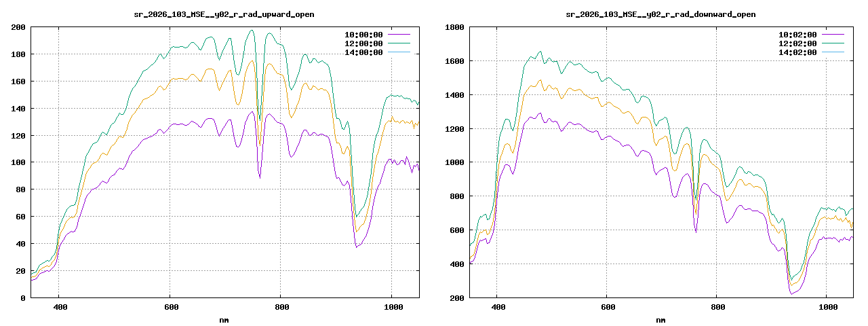Select the 12:02:00 legend label

click(797, 43)
